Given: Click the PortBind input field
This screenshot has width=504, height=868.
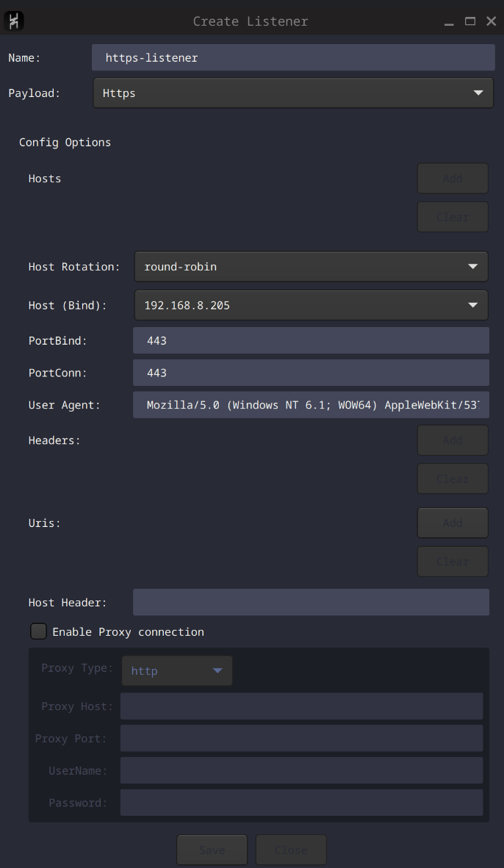Looking at the screenshot, I should (311, 340).
